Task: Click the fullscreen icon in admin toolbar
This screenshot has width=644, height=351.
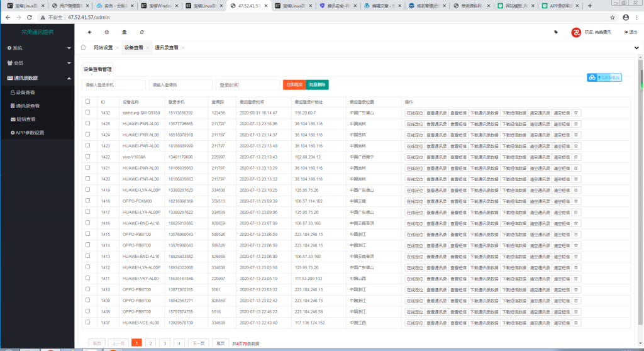Action: (106, 32)
